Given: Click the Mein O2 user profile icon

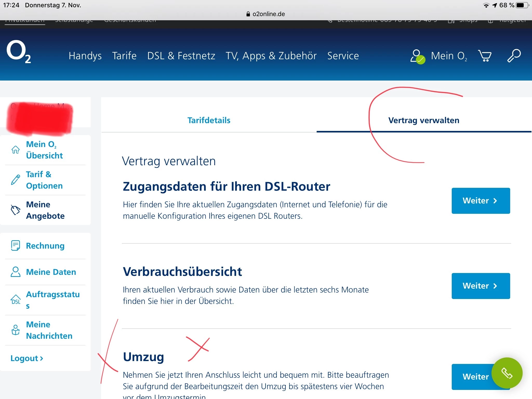Looking at the screenshot, I should click(417, 56).
